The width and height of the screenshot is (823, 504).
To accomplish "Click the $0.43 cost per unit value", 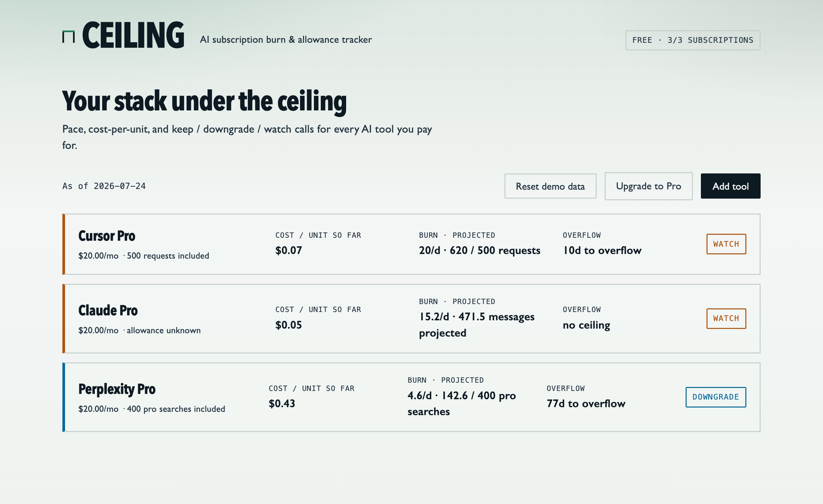I will point(282,404).
